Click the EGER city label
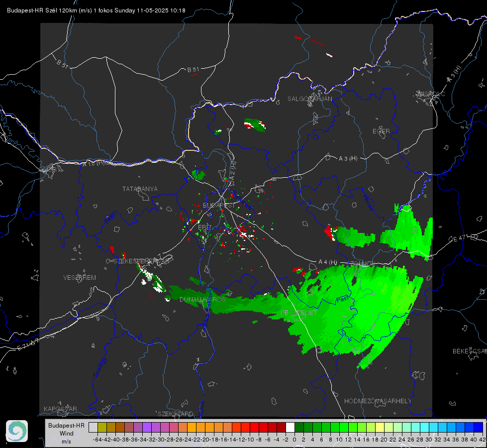 pyautogui.click(x=381, y=131)
